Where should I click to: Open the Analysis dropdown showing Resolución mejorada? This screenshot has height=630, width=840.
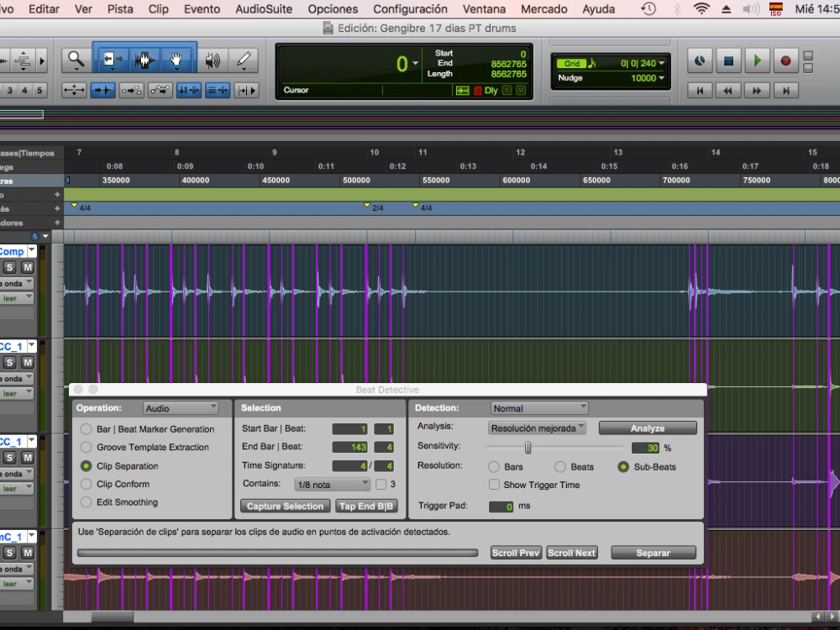click(537, 428)
